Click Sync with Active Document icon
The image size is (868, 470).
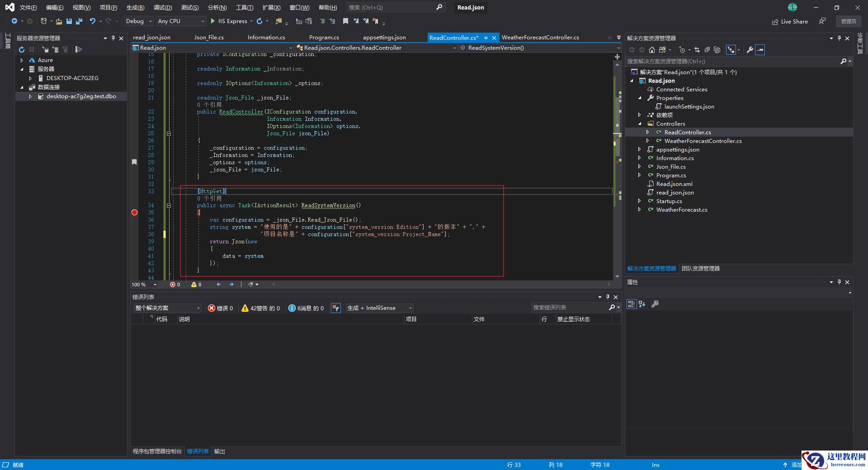point(697,50)
